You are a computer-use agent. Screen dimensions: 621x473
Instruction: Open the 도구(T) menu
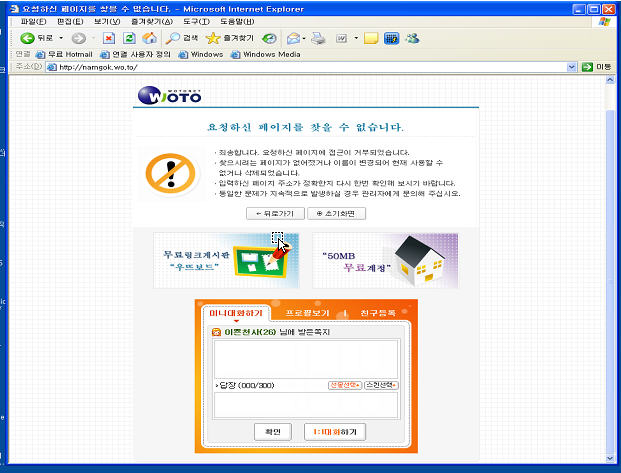click(196, 21)
